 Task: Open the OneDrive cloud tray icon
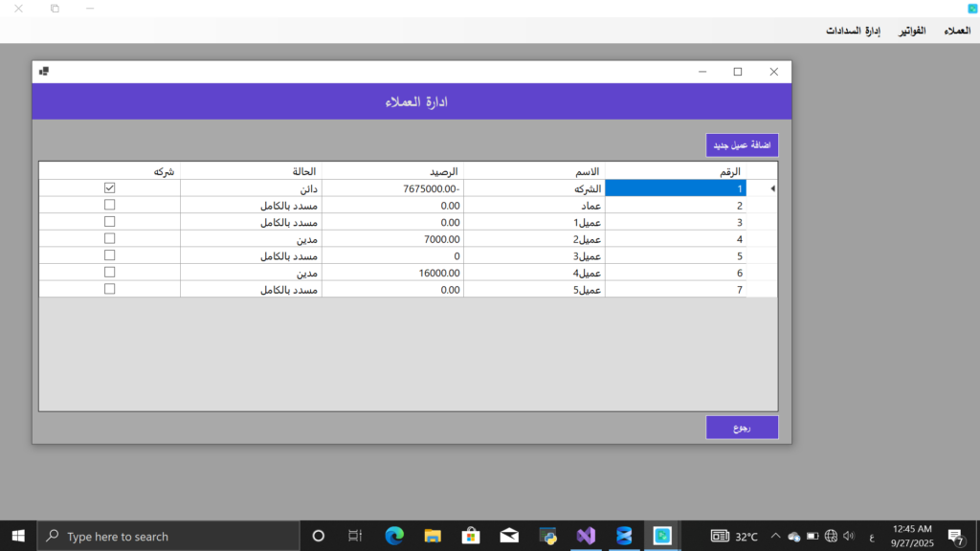click(x=793, y=536)
